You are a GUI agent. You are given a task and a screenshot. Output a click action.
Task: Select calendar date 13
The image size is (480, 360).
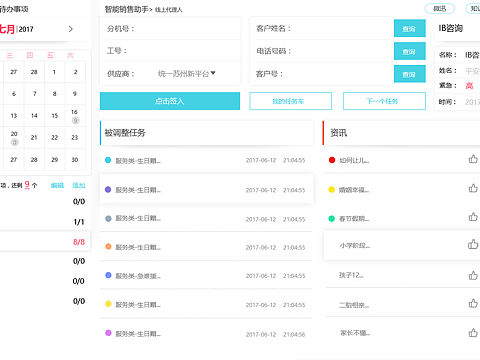coord(14,116)
